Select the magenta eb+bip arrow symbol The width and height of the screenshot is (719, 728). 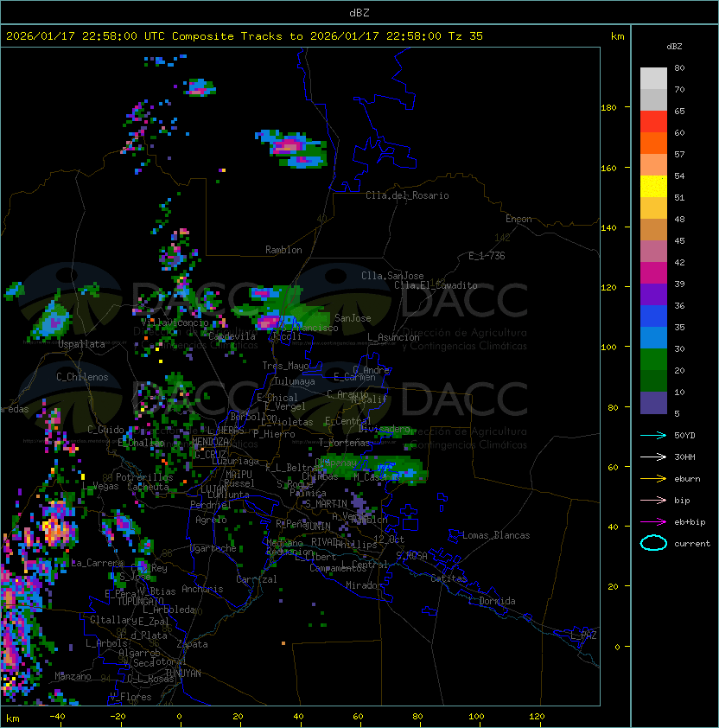(653, 522)
